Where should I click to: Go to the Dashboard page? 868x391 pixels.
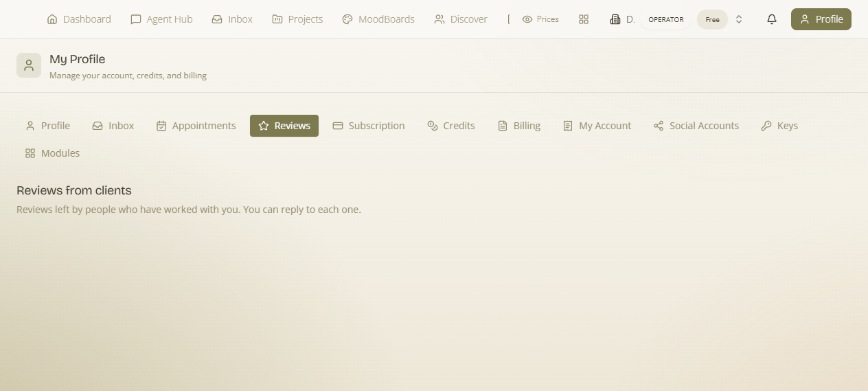pyautogui.click(x=79, y=19)
